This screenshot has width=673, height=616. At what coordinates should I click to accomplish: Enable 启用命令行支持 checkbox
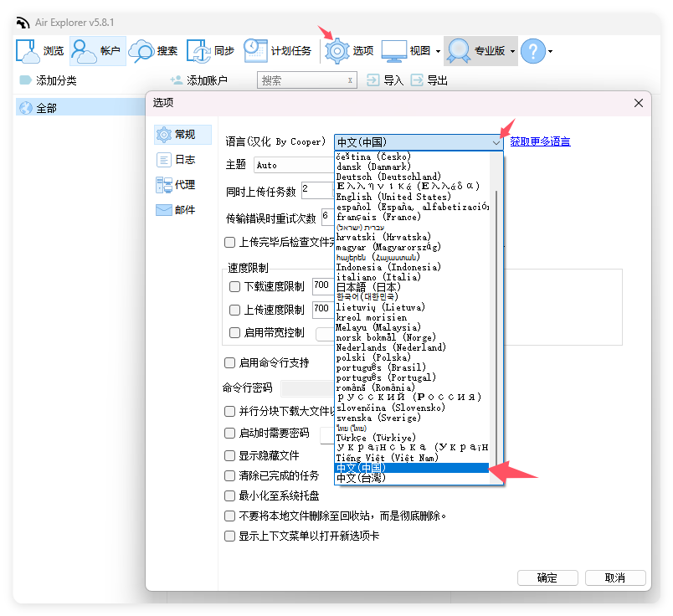pyautogui.click(x=229, y=362)
